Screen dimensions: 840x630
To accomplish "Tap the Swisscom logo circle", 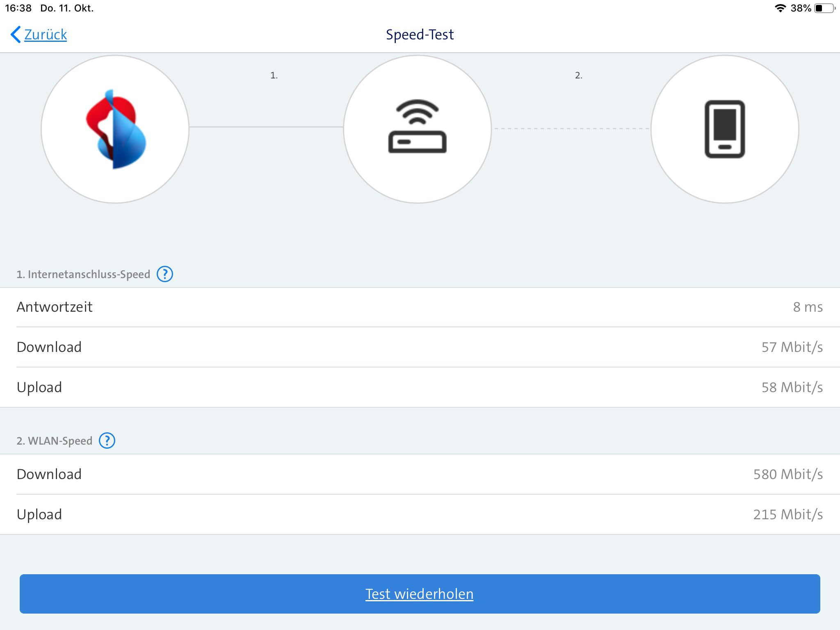I will click(x=115, y=129).
